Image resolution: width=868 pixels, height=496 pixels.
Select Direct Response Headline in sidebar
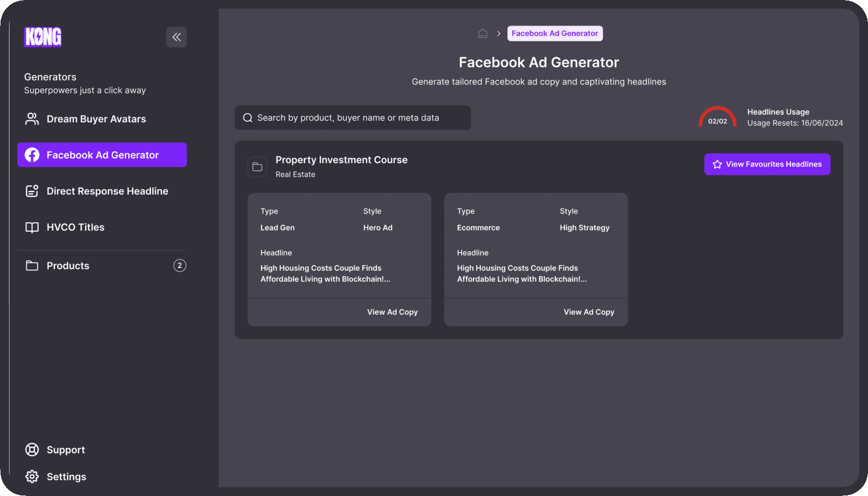[x=107, y=191]
